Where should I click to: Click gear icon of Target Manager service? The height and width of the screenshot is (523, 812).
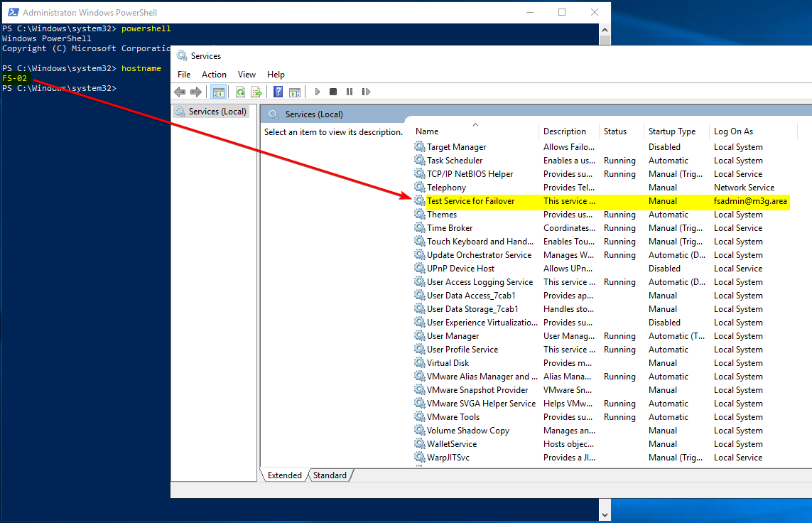click(419, 146)
